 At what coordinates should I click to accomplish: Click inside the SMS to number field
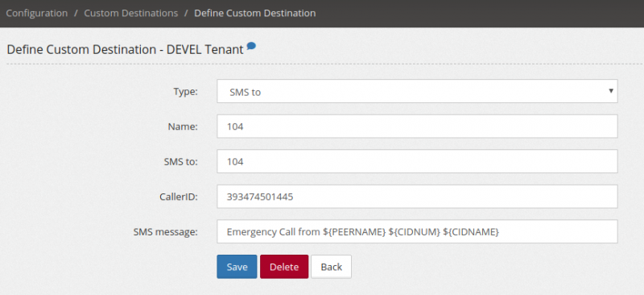pos(417,161)
